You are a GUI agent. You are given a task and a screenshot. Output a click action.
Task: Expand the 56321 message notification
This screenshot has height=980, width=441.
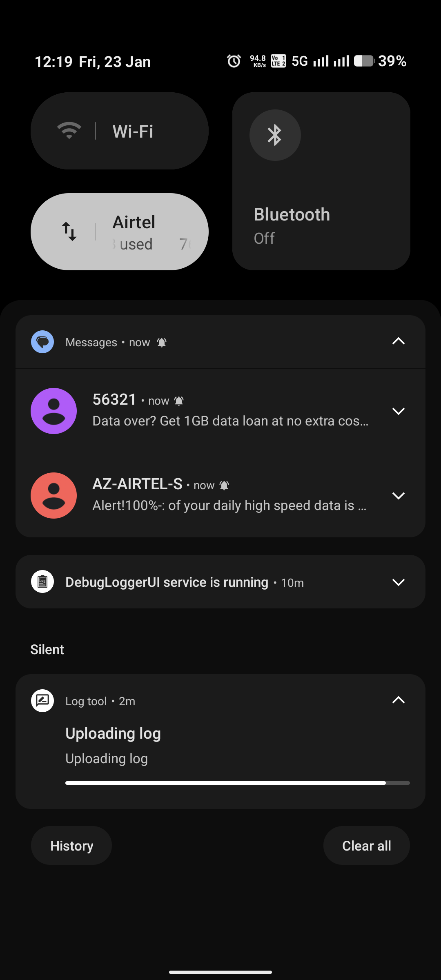[398, 411]
